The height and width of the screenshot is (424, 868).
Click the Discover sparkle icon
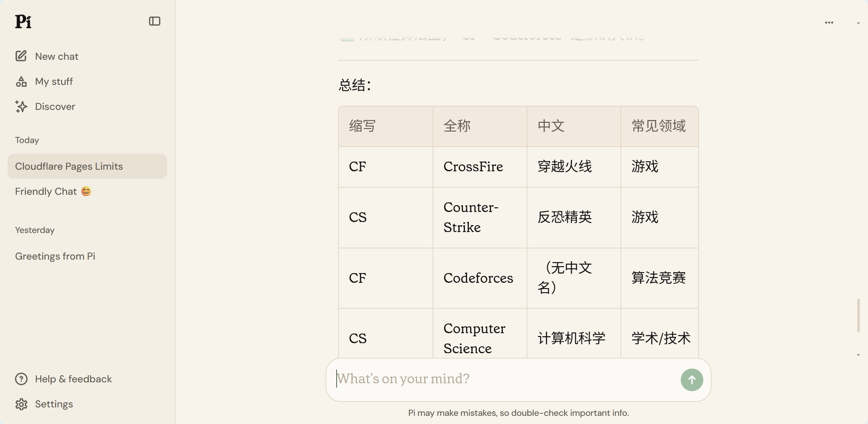point(21,106)
